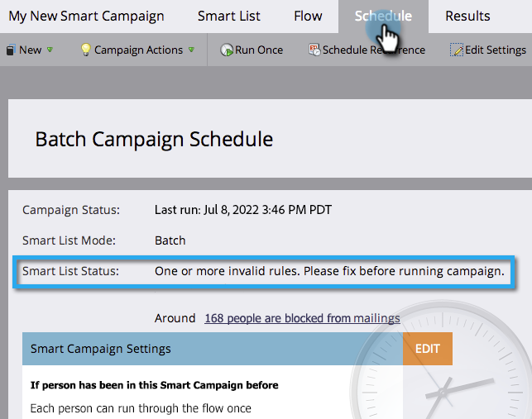Click the New item icon in toolbar

pos(10,50)
